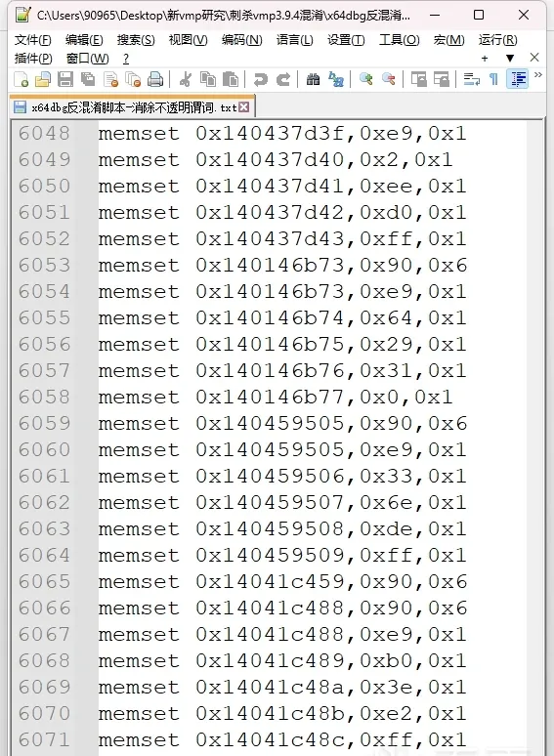The image size is (554, 756).
Task: Open the ? help menu
Action: click(x=126, y=59)
